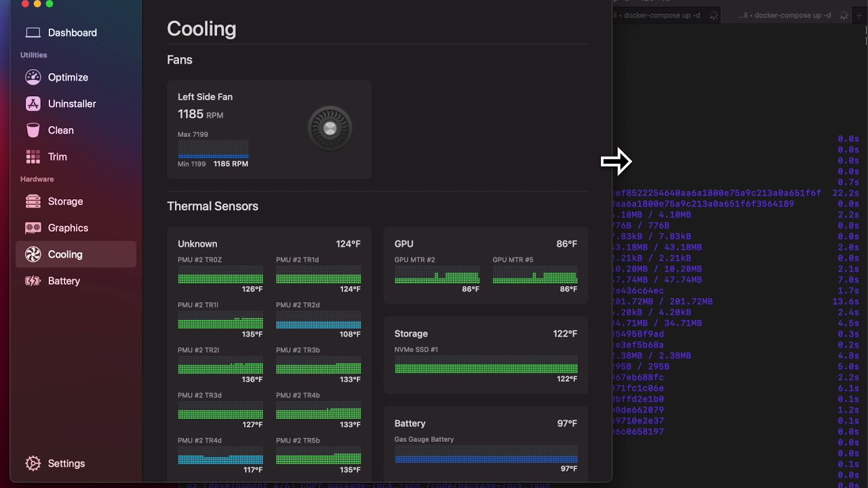Image resolution: width=868 pixels, height=488 pixels.
Task: Select the PMU #2 TR2l sensor label
Action: tap(198, 350)
